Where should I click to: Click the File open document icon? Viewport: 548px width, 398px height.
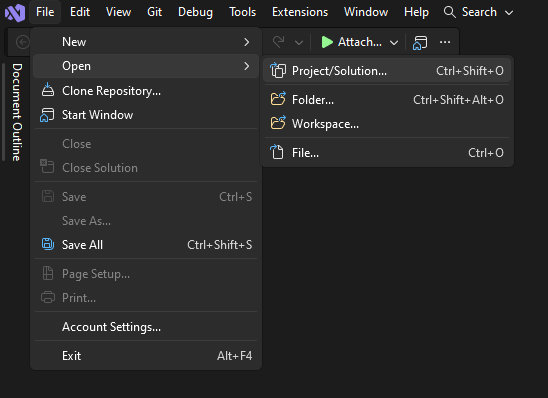click(277, 152)
